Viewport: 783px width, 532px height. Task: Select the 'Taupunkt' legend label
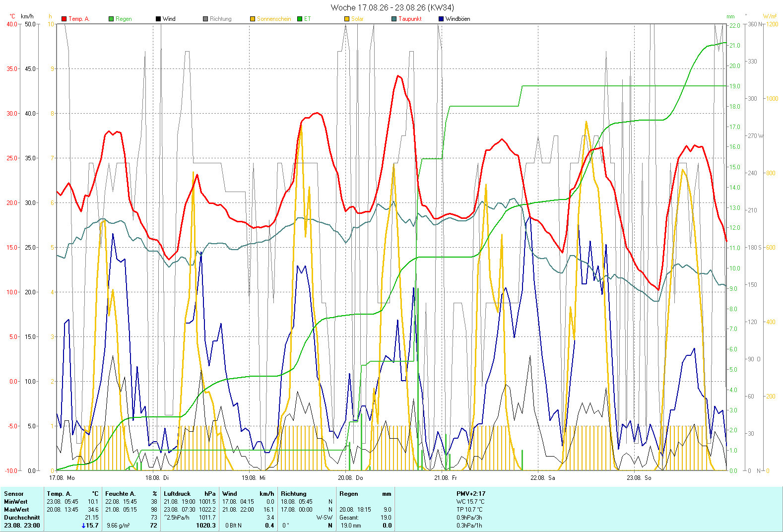(x=410, y=19)
